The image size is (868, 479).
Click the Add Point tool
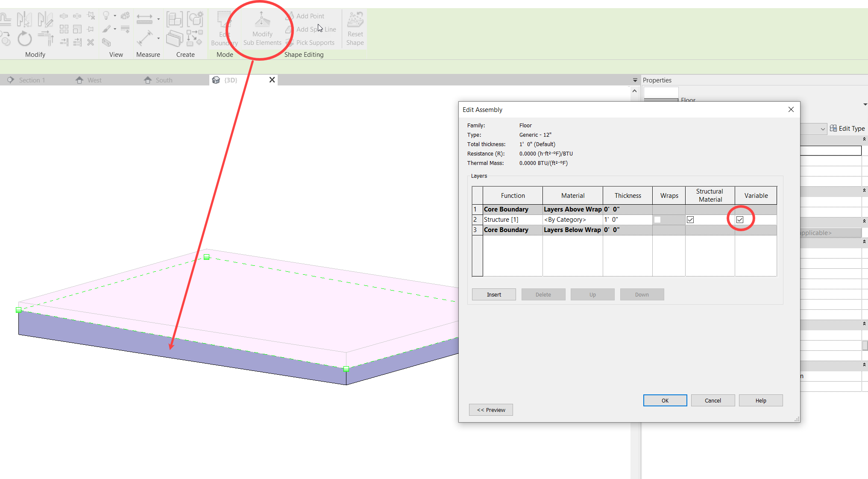306,16
